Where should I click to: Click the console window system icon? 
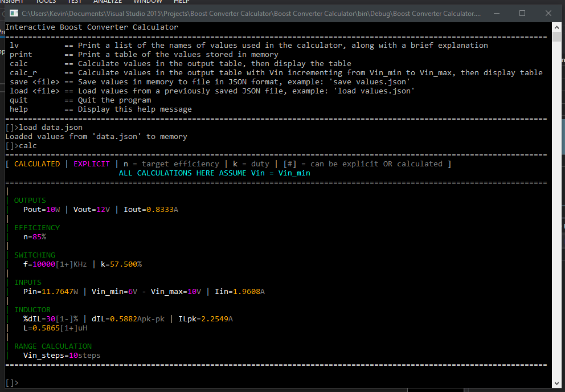[x=13, y=13]
